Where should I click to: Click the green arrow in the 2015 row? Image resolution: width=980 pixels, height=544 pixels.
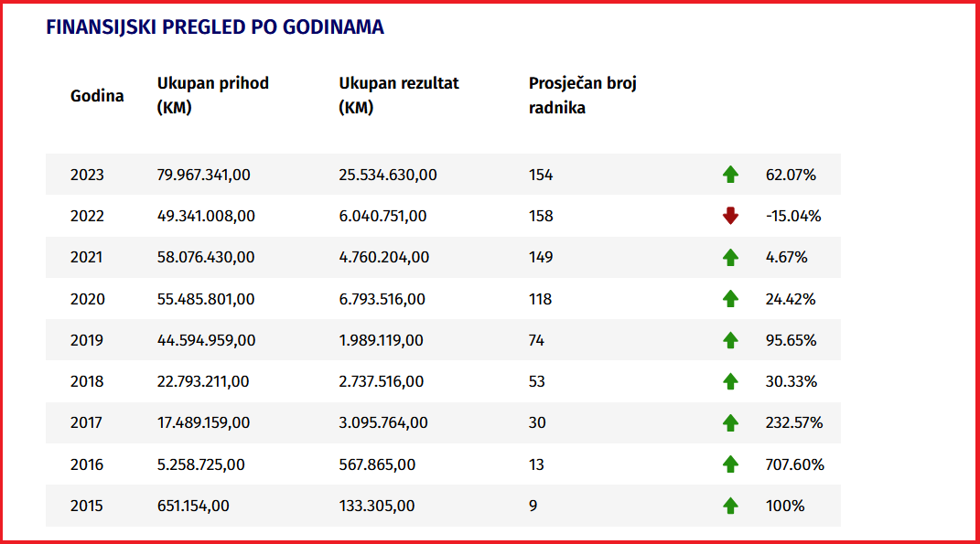730,506
